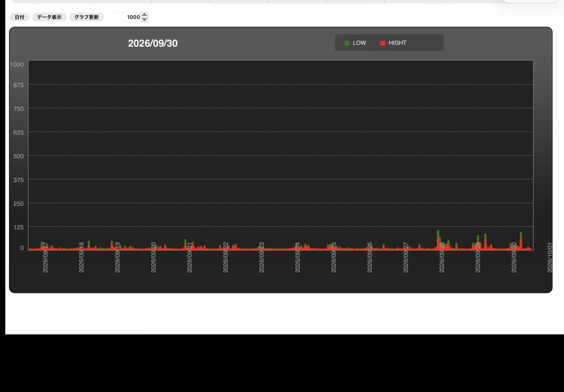
Task: Click the 1000 y-axis label
Action: coord(17,64)
